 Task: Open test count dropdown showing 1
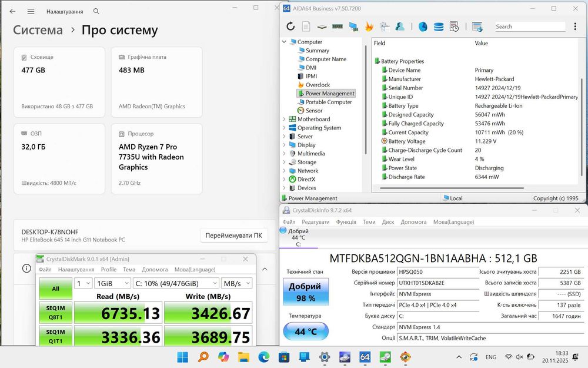[83, 284]
